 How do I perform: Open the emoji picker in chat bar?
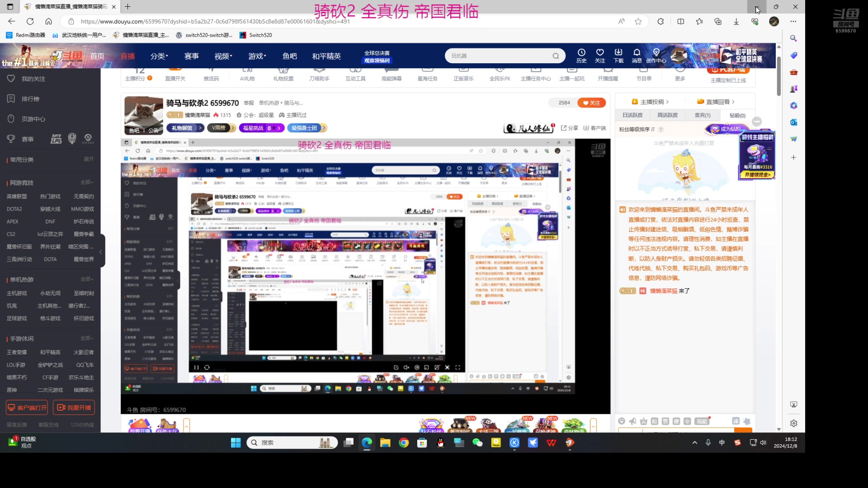coord(622,421)
